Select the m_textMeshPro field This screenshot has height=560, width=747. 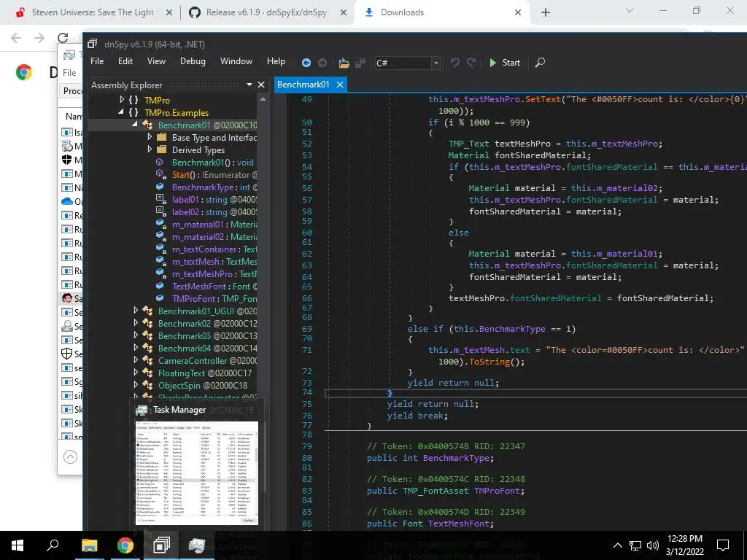(x=214, y=274)
